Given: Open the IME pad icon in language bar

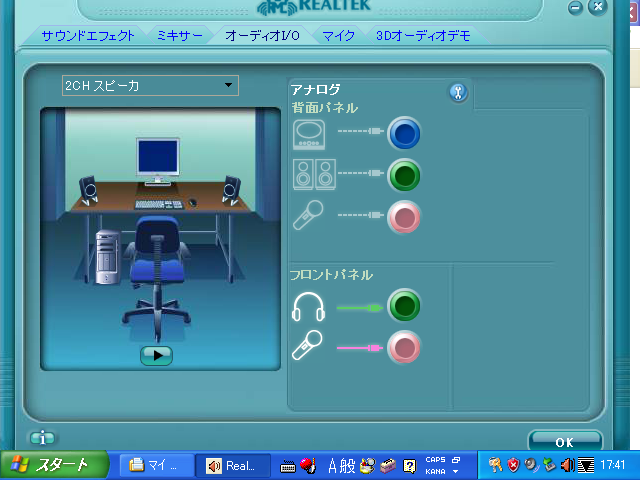Looking at the screenshot, I should point(368,465).
